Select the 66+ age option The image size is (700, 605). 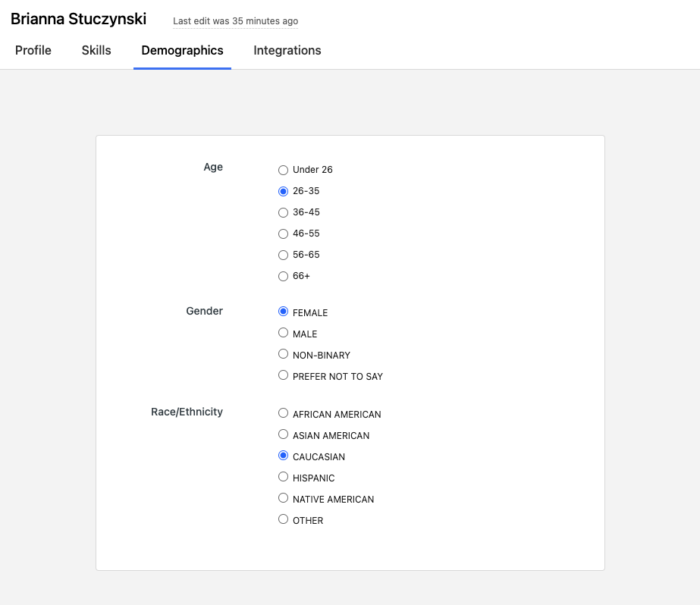click(283, 276)
